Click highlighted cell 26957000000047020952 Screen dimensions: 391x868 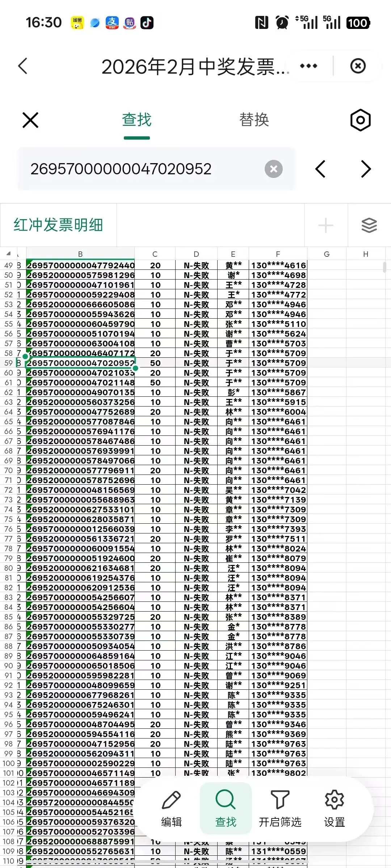click(80, 363)
